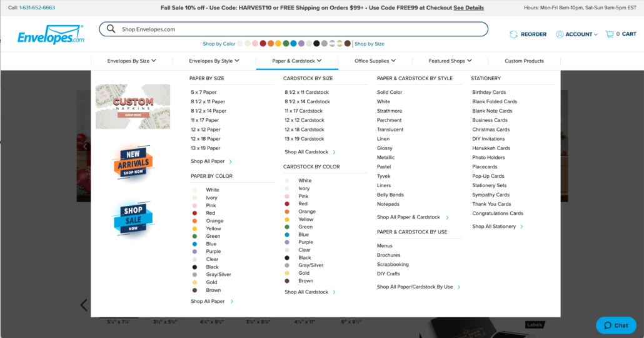Screen dimensions: 644x338
Task: Open the shopping cart icon
Action: coord(609,34)
